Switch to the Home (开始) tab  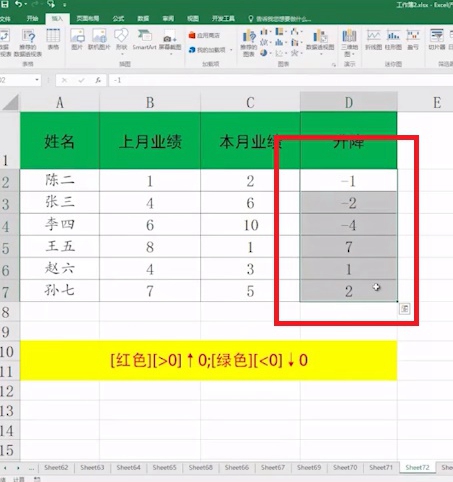(x=32, y=19)
